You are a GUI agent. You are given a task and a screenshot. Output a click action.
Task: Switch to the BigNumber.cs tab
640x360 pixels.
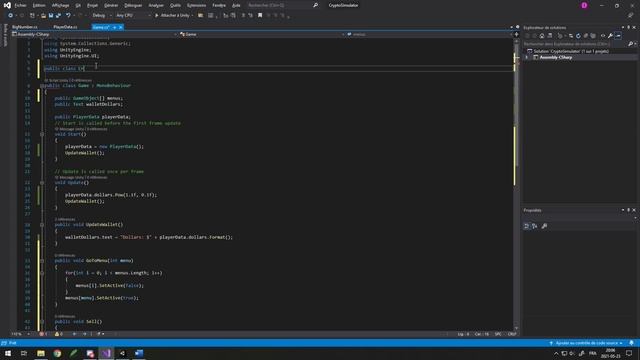pos(25,27)
